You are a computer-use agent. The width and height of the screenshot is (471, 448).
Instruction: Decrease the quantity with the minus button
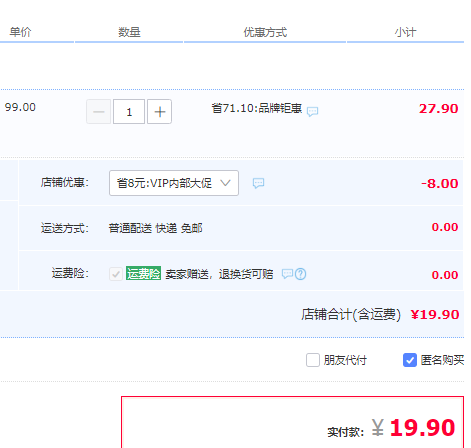[98, 112]
